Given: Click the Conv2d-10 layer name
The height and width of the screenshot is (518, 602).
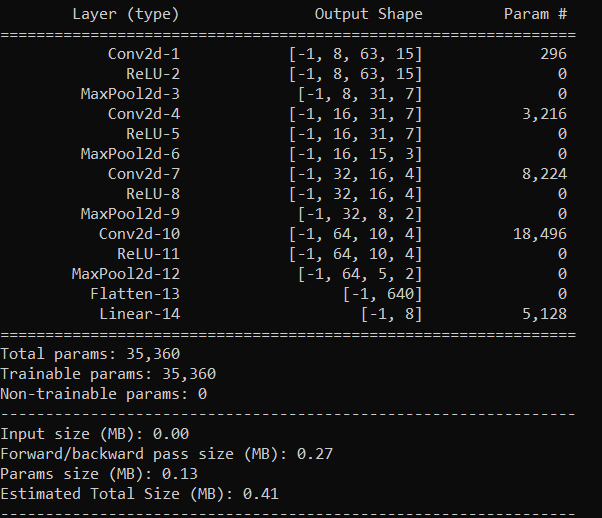Looking at the screenshot, I should (139, 234).
